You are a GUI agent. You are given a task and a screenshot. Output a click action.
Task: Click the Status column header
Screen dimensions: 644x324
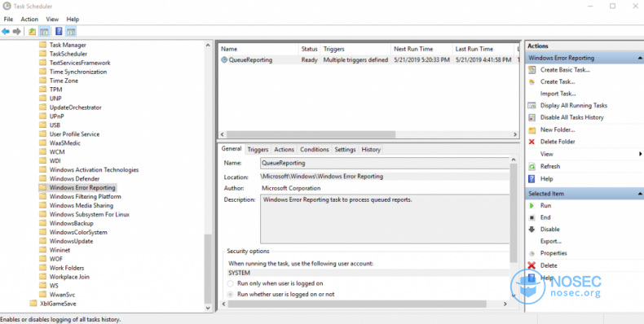coord(309,49)
